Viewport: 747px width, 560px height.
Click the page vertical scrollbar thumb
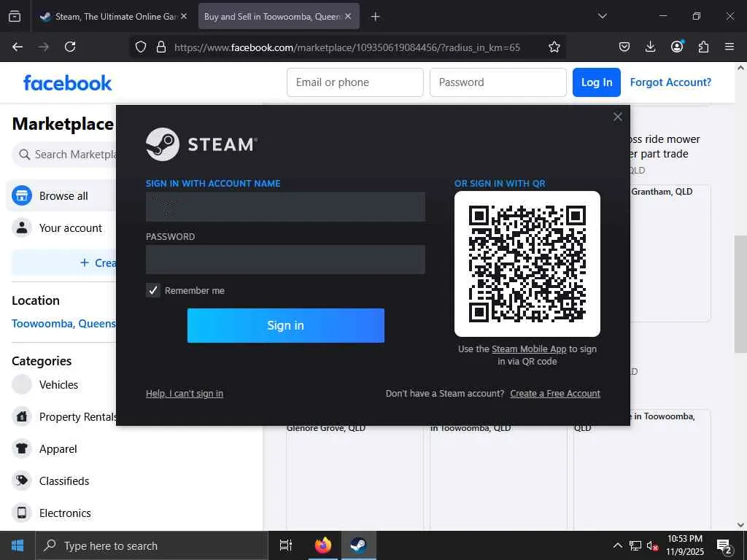(740, 295)
